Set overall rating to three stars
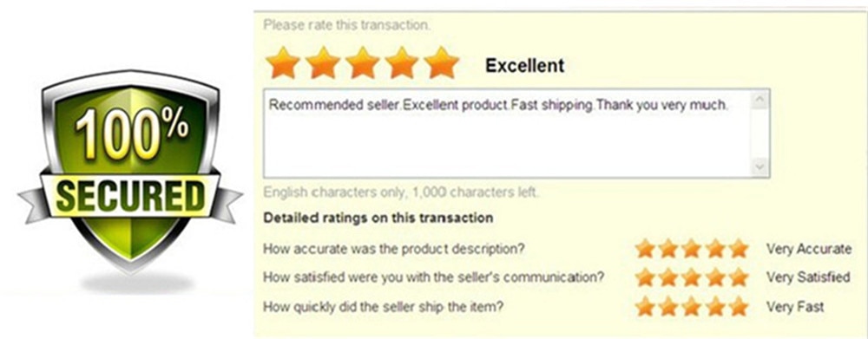868x339 pixels. coord(363,62)
